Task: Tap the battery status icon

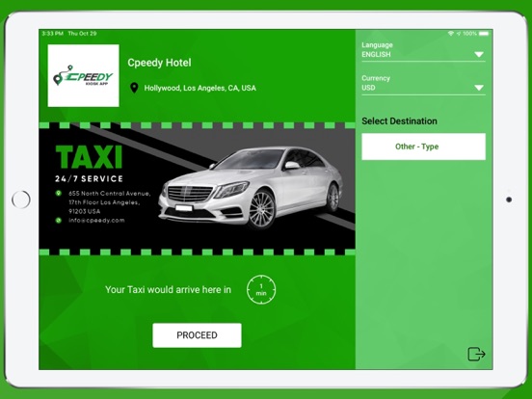Action: (484, 33)
